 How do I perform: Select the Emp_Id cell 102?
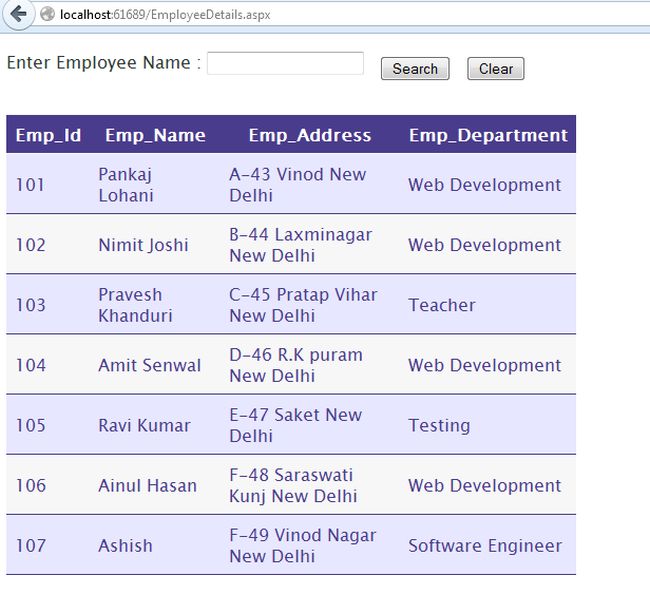(31, 245)
